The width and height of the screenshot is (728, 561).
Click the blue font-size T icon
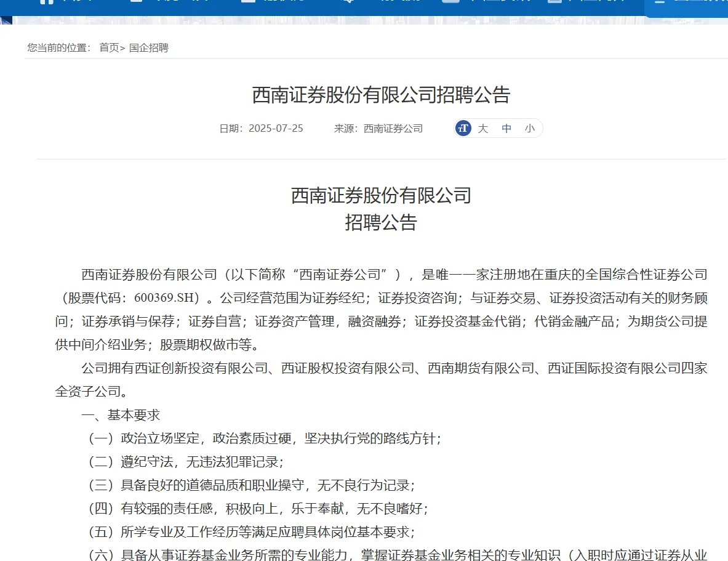pos(463,128)
